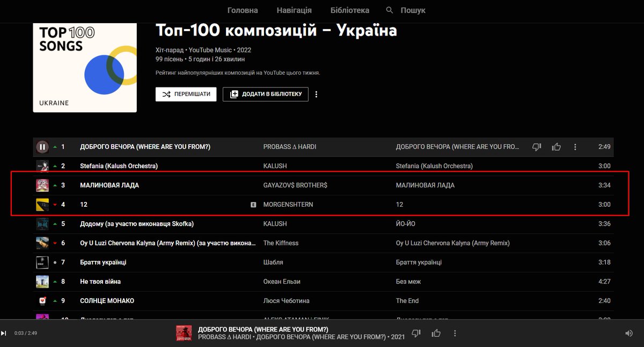Click the explicit E badge on track 12
The height and width of the screenshot is (347, 644).
(253, 205)
